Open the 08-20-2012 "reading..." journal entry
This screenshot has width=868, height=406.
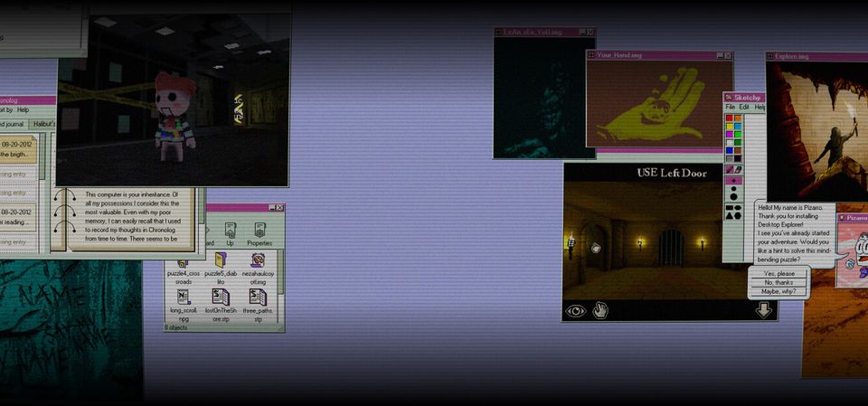click(18, 217)
